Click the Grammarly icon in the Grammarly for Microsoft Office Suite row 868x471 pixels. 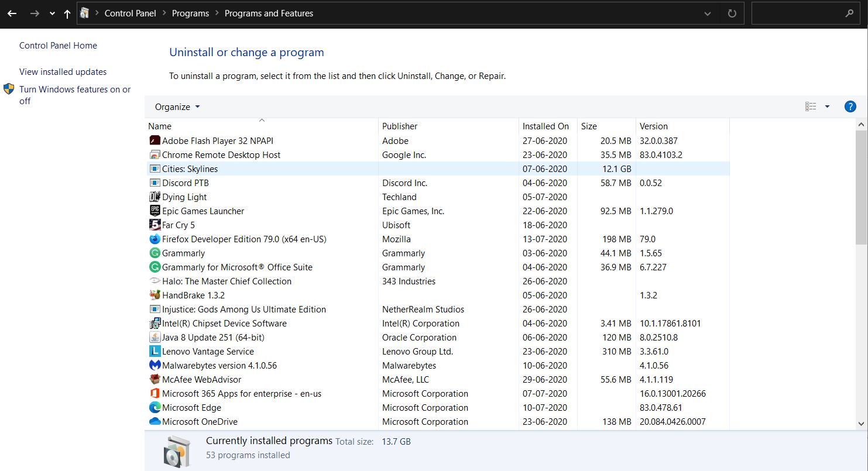click(155, 267)
